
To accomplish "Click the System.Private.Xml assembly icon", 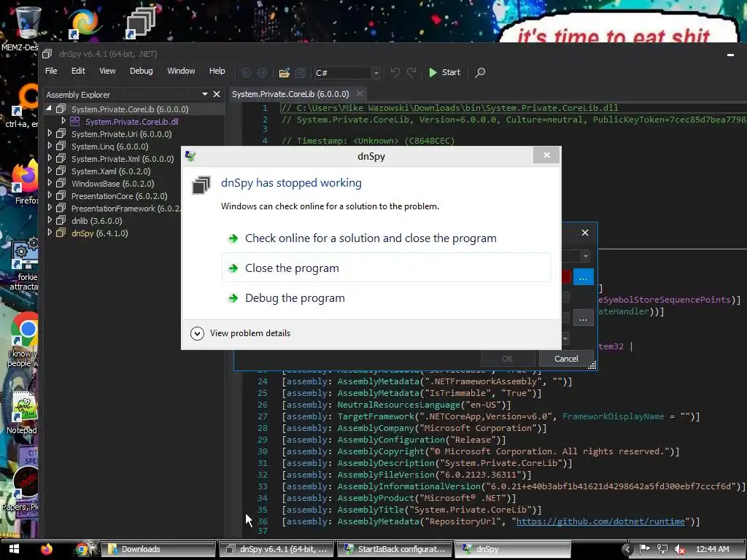I will click(x=61, y=158).
